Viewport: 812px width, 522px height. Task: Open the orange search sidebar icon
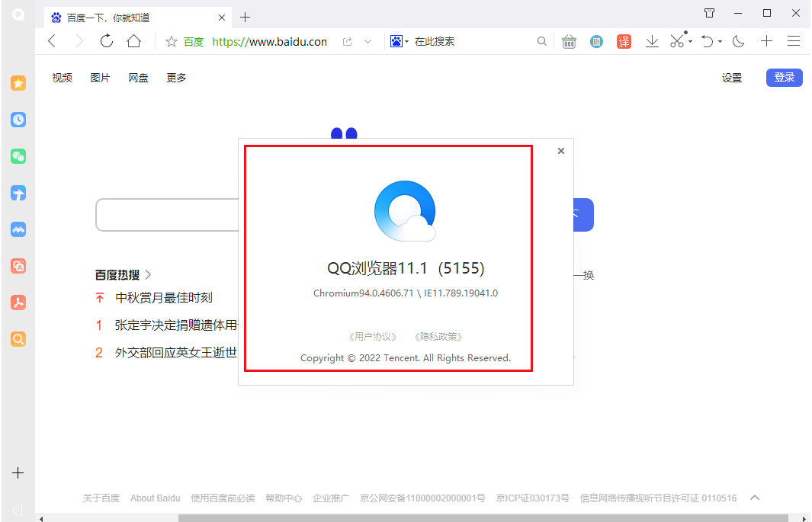(x=18, y=339)
